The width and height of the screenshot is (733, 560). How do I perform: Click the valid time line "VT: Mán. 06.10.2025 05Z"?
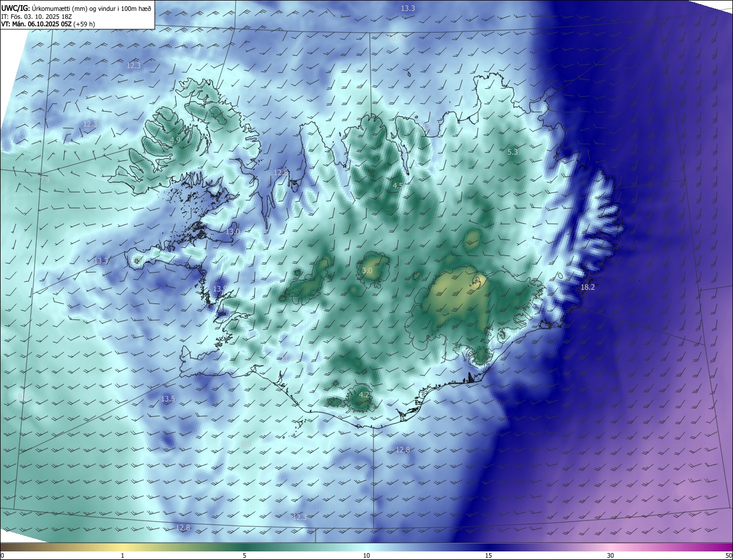click(36, 25)
